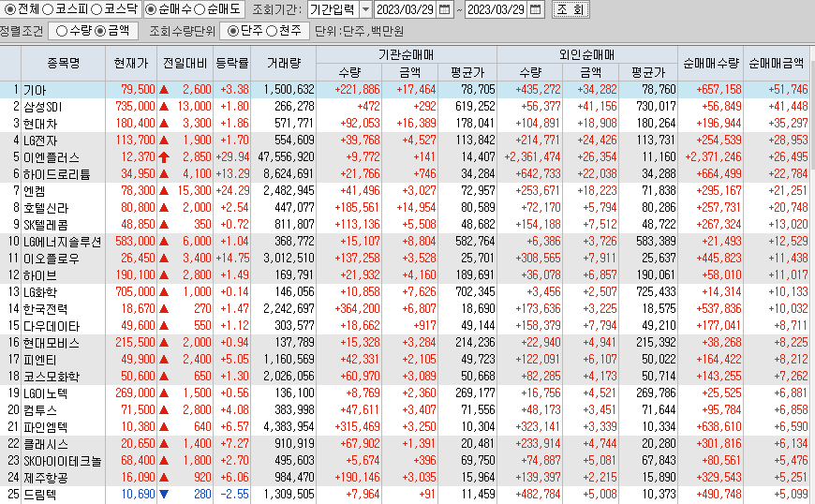Select the 코스모화학 stock name

click(51, 377)
